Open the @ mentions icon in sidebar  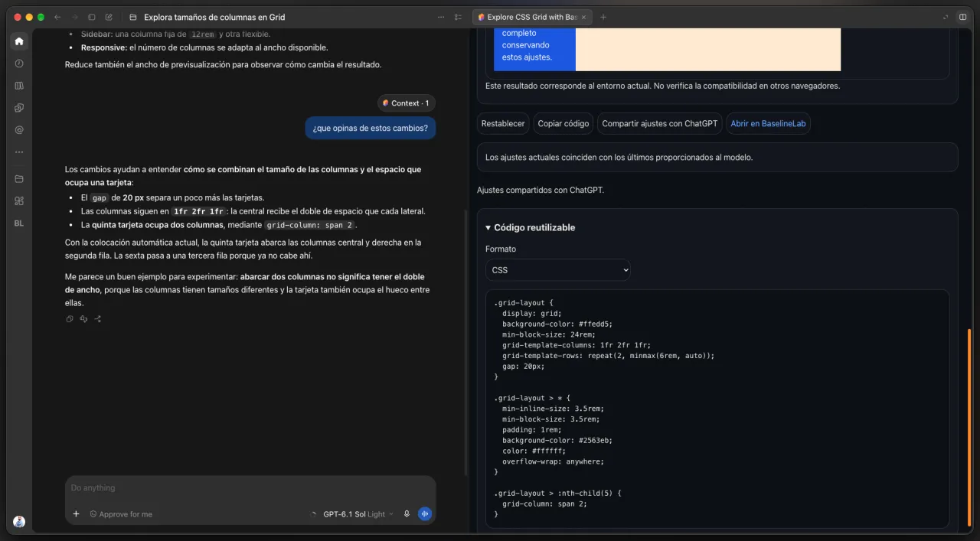[x=19, y=130]
